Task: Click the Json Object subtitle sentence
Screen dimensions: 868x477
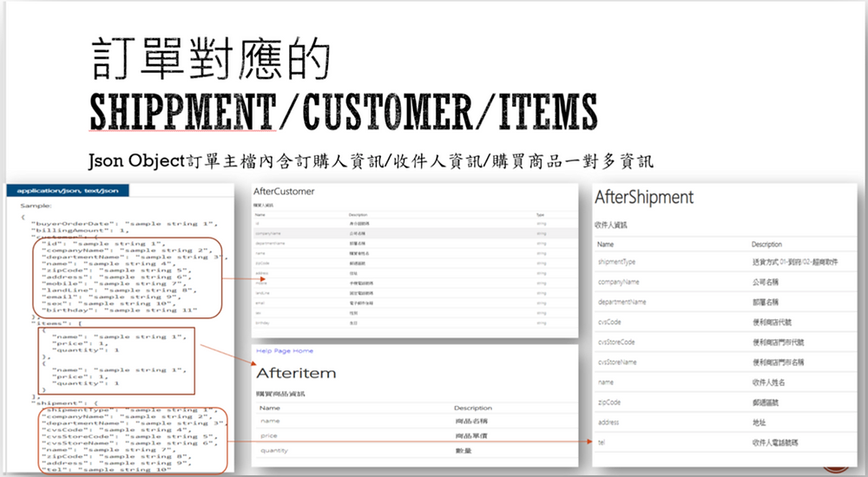Action: tap(371, 161)
